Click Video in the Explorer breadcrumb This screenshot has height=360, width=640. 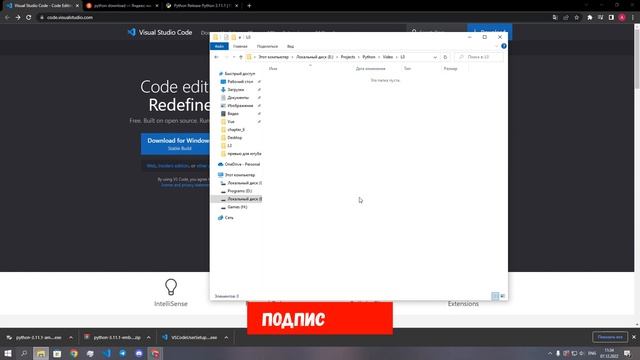[x=388, y=57]
